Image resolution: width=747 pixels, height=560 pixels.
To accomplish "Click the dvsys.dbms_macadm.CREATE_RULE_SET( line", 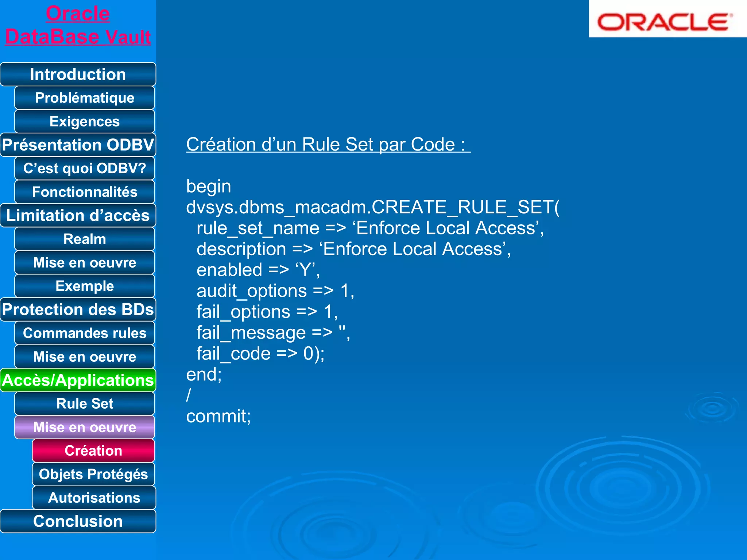I will [x=373, y=207].
